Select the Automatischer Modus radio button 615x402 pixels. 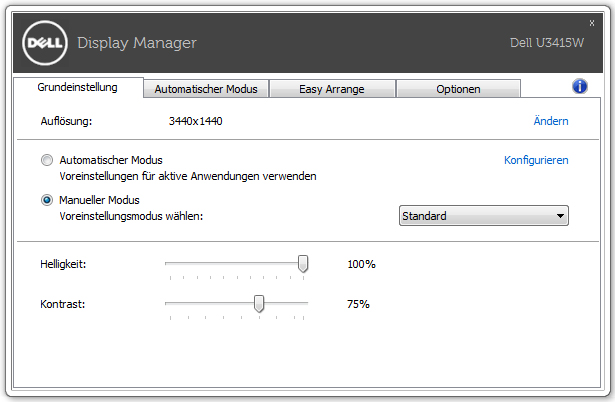(x=47, y=160)
